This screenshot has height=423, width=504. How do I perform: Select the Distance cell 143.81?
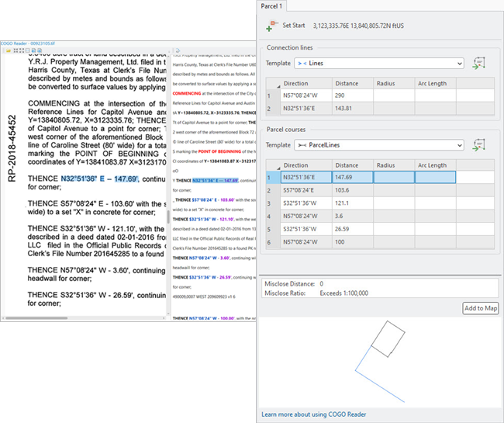[353, 109]
